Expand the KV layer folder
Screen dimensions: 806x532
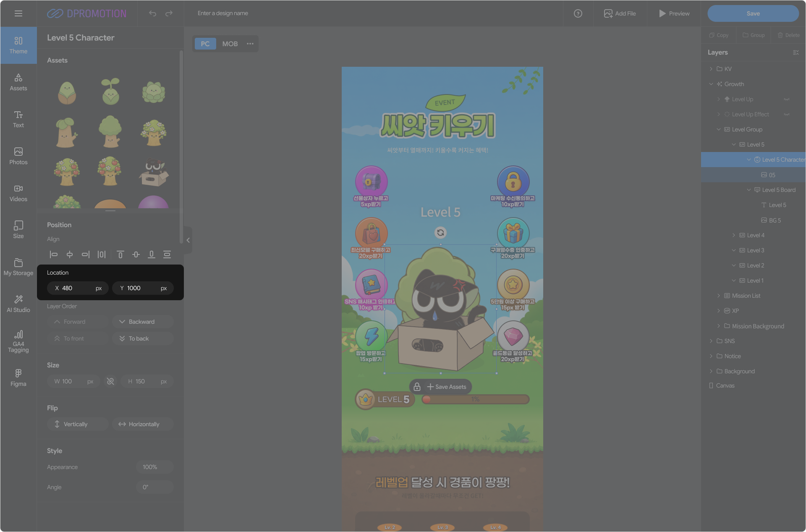(x=711, y=69)
